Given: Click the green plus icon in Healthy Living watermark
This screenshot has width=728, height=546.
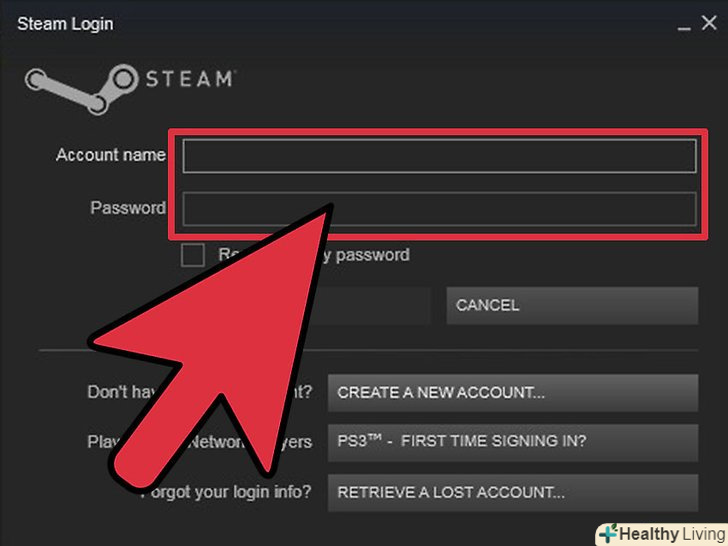Looking at the screenshot, I should point(608,533).
